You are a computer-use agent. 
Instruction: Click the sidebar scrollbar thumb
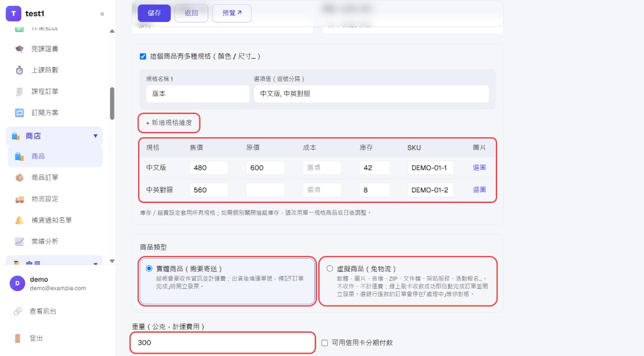112,103
